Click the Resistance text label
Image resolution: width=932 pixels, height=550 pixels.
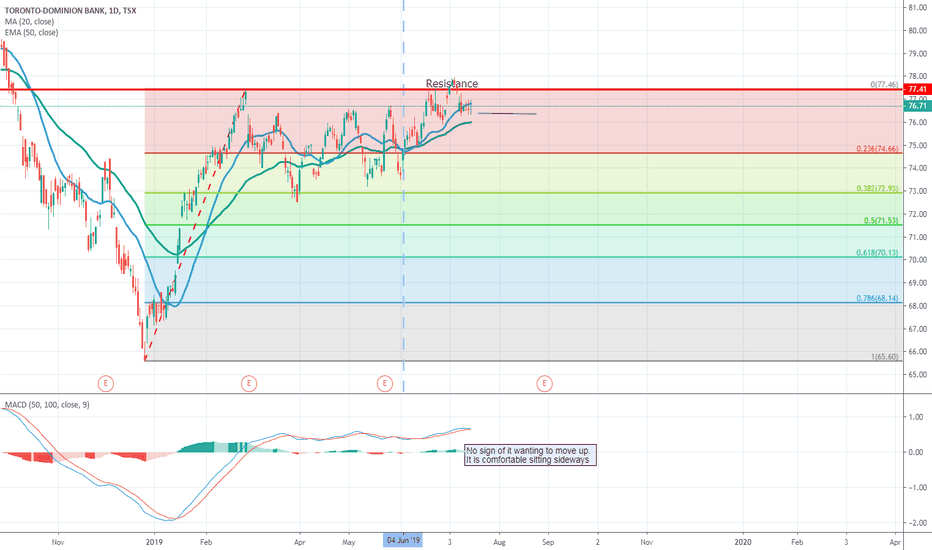pyautogui.click(x=452, y=83)
